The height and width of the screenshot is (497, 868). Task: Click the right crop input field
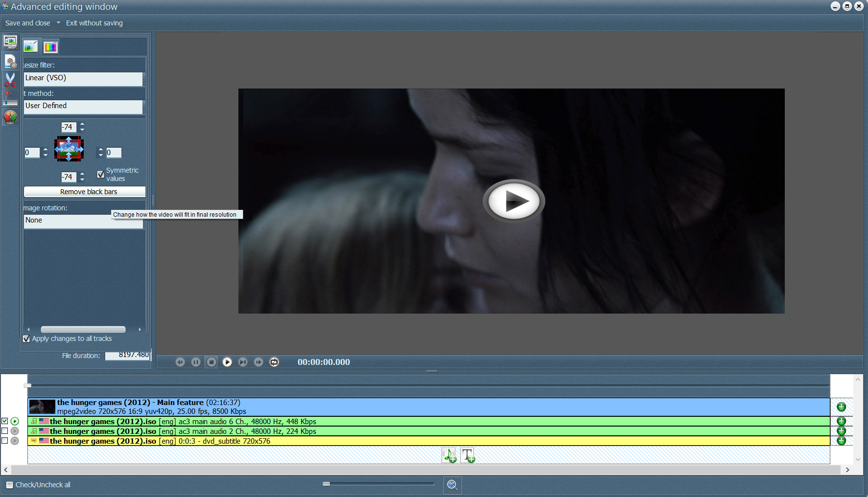(x=114, y=153)
